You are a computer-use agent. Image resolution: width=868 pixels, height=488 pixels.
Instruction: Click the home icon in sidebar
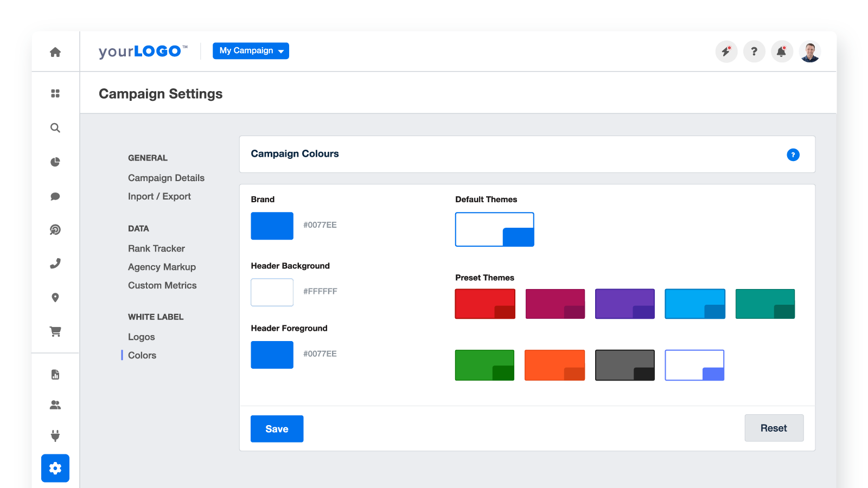(x=55, y=52)
